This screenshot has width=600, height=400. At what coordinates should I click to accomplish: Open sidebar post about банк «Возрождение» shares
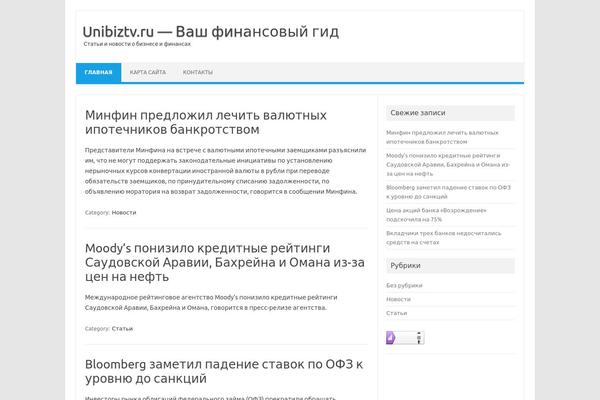click(436, 215)
